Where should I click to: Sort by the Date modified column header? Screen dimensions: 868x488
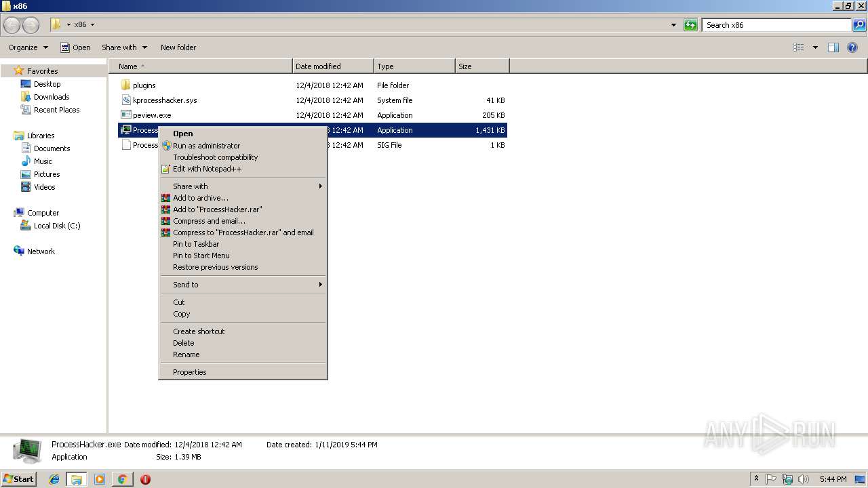click(333, 66)
